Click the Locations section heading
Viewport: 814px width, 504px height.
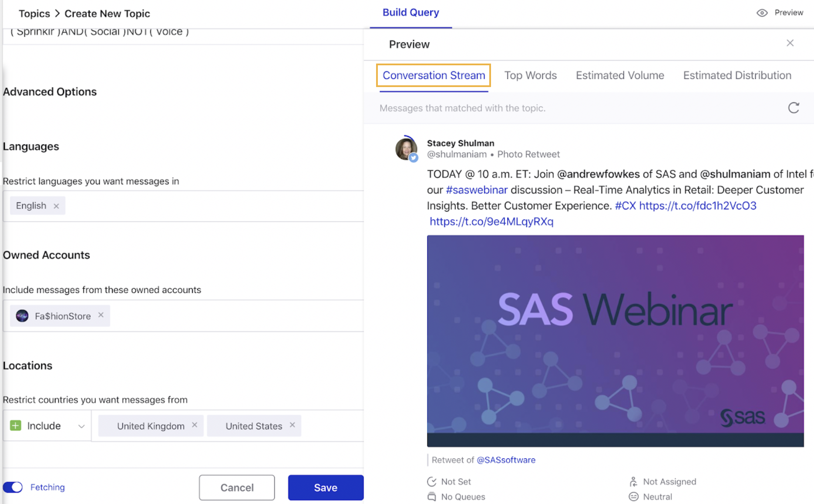(27, 366)
